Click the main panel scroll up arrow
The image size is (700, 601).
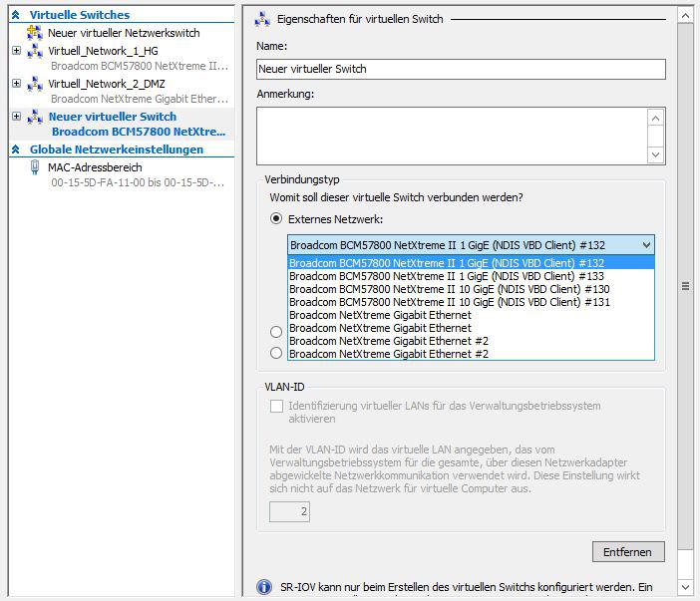coord(685,16)
